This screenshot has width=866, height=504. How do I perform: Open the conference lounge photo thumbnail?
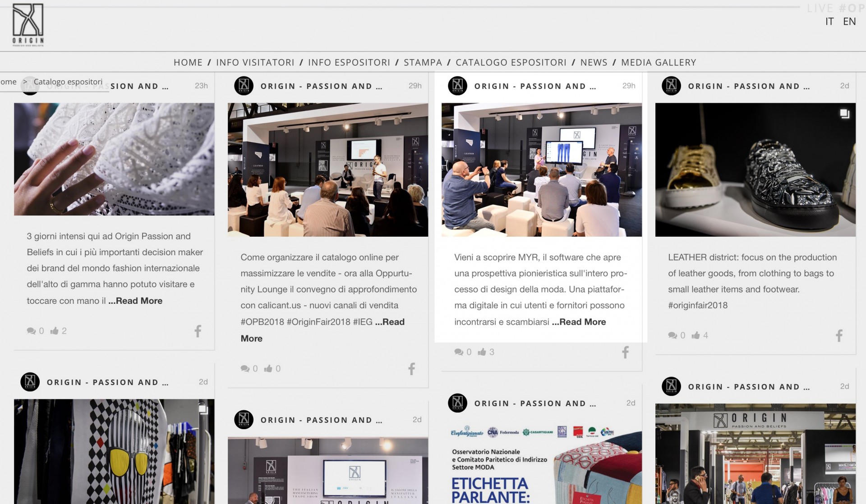(x=328, y=170)
